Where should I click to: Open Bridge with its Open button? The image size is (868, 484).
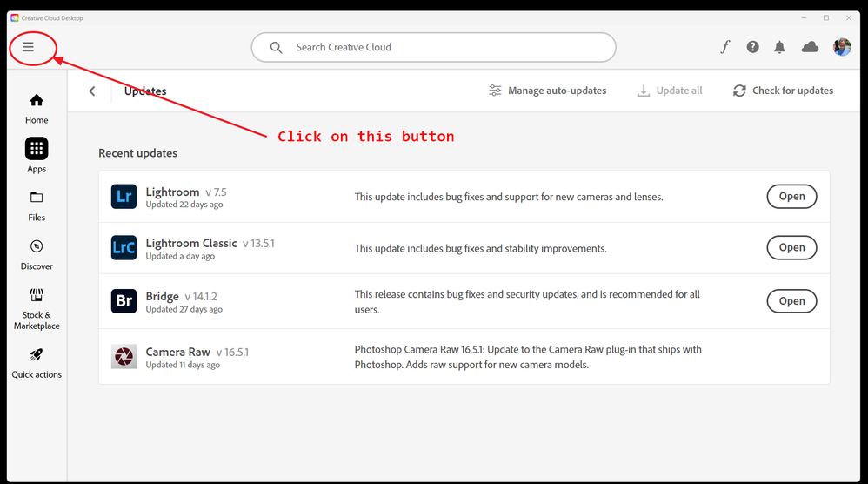791,301
